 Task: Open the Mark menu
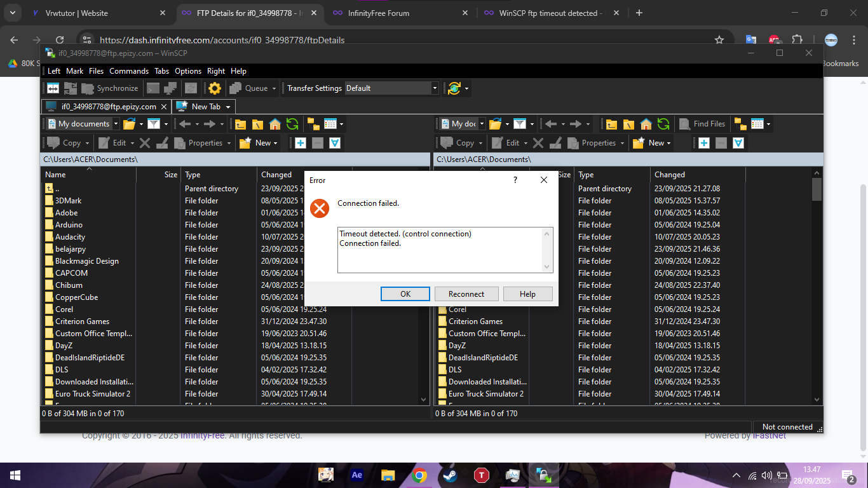pyautogui.click(x=74, y=71)
